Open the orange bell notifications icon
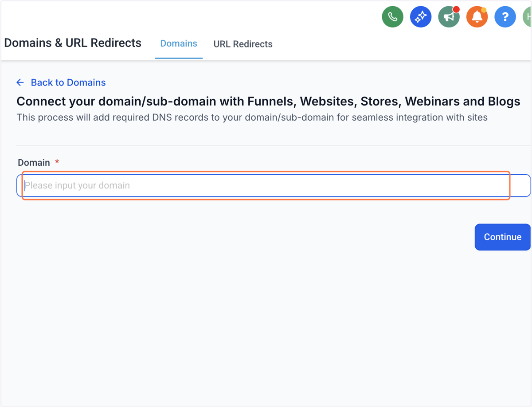Viewport: 532px width, 407px height. (477, 17)
